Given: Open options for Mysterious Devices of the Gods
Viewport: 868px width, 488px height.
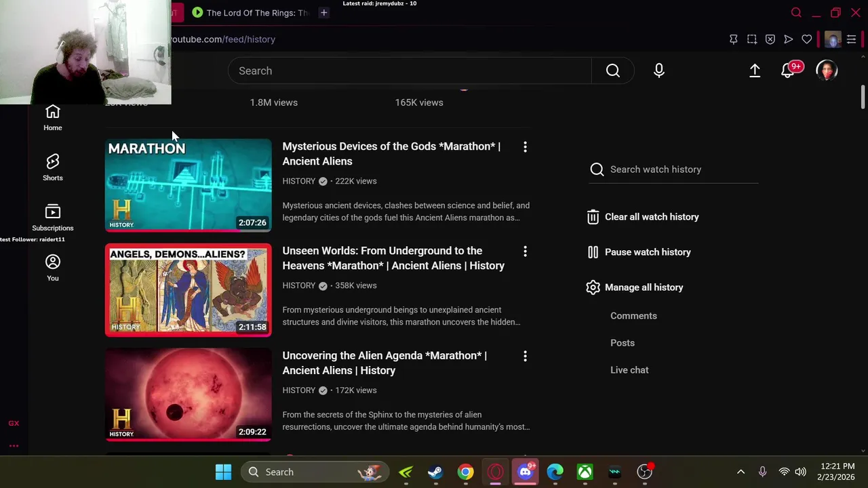Looking at the screenshot, I should pos(525,146).
